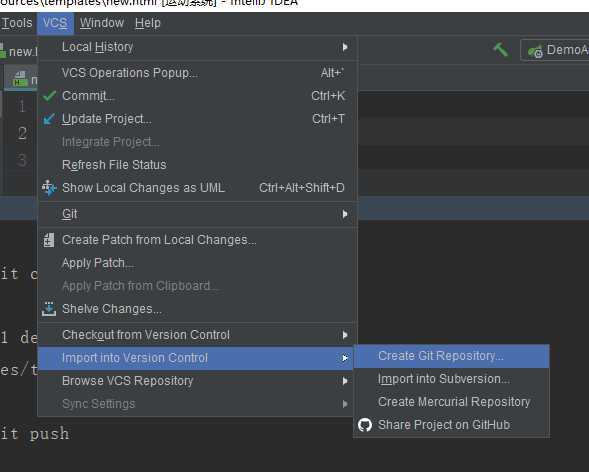Viewport: 589px width, 472px height.
Task: Click the green Commit checkmark icon
Action: pos(49,96)
